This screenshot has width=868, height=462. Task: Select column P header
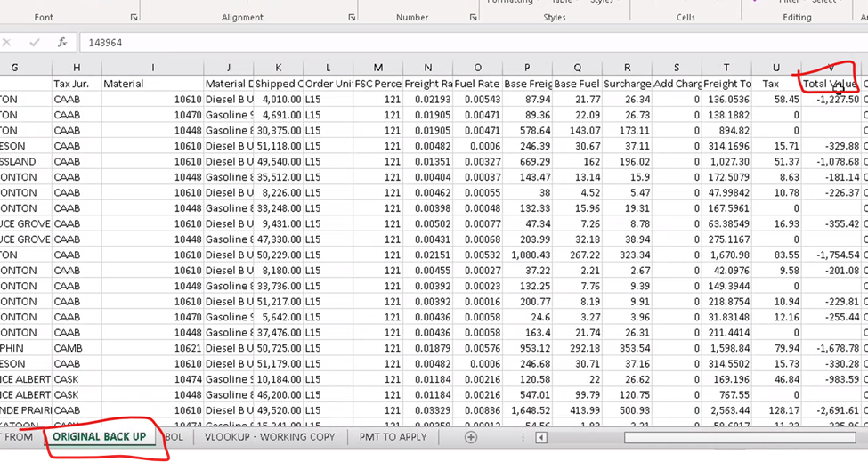tap(528, 68)
